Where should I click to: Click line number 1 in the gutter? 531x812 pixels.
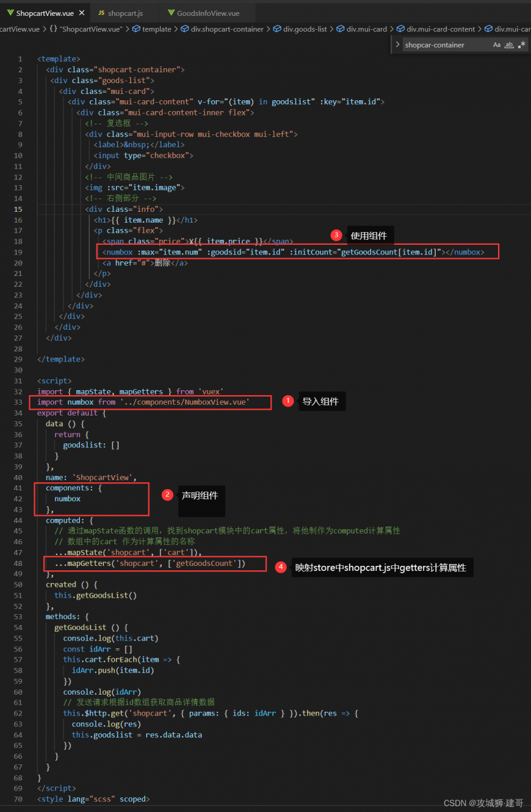click(x=21, y=59)
